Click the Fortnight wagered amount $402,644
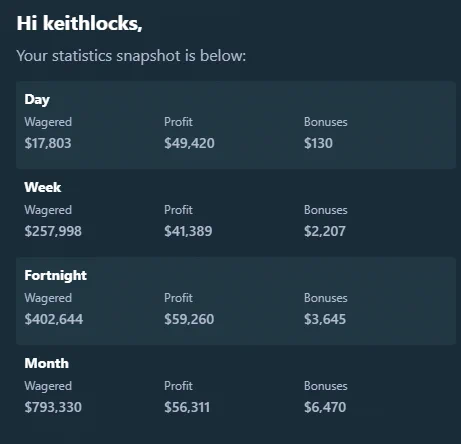The image size is (461, 444). click(x=54, y=319)
